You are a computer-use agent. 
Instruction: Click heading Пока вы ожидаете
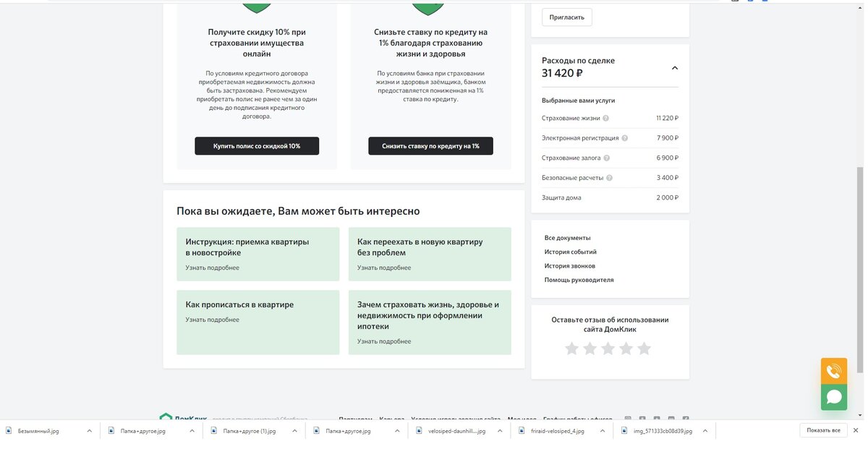(x=298, y=211)
